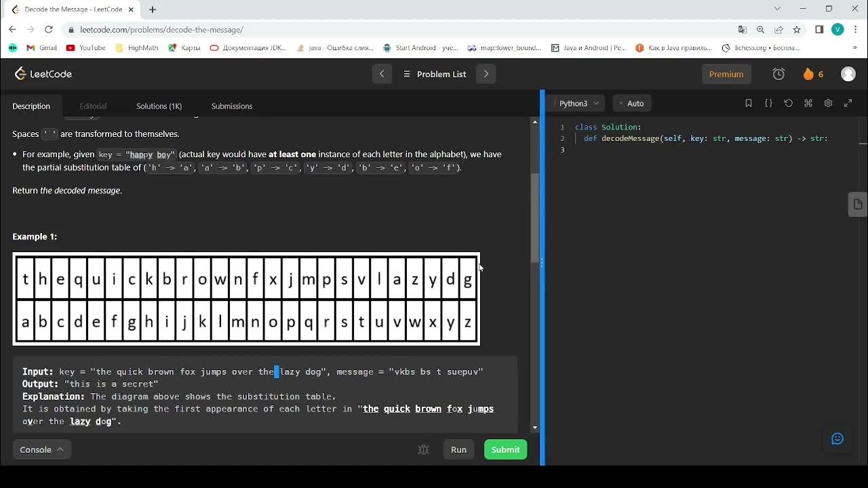Click the zoom magnifier icon
868x488 pixels.
[x=761, y=30]
